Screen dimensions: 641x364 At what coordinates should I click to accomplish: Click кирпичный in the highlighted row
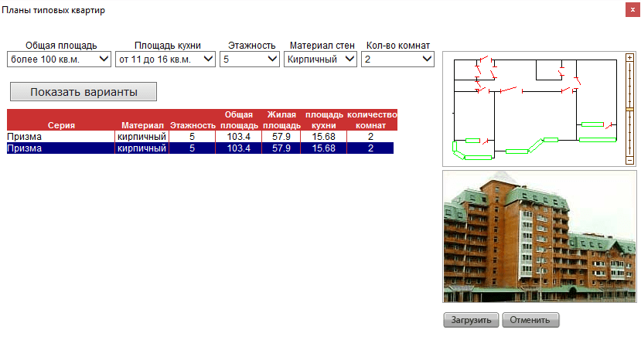pos(141,148)
